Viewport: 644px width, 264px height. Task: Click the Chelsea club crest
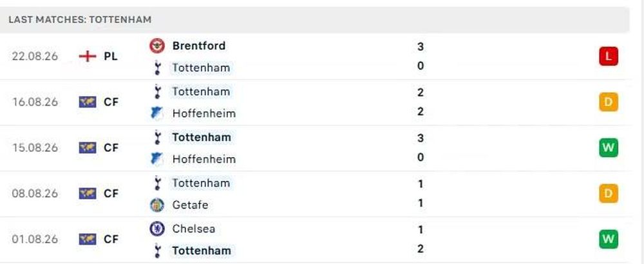(157, 229)
